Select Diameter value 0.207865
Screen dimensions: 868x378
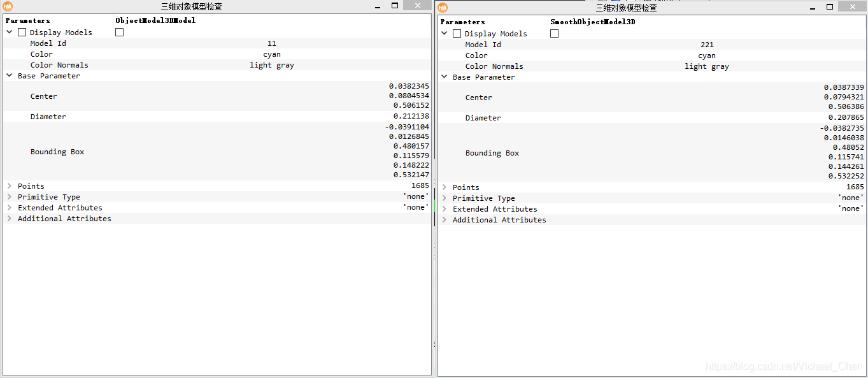[x=846, y=117]
